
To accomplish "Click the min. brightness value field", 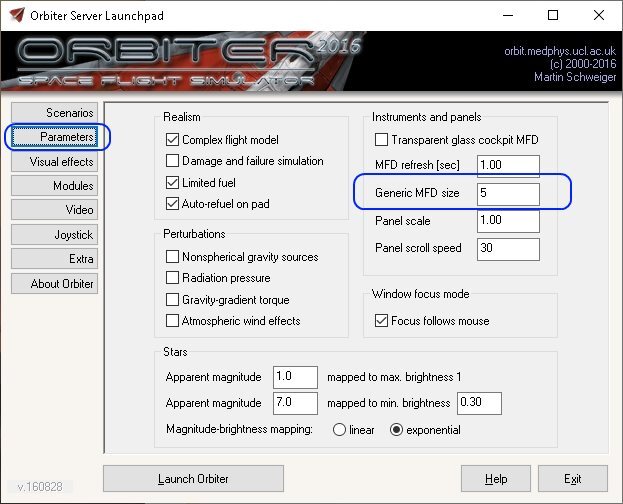I will [479, 403].
